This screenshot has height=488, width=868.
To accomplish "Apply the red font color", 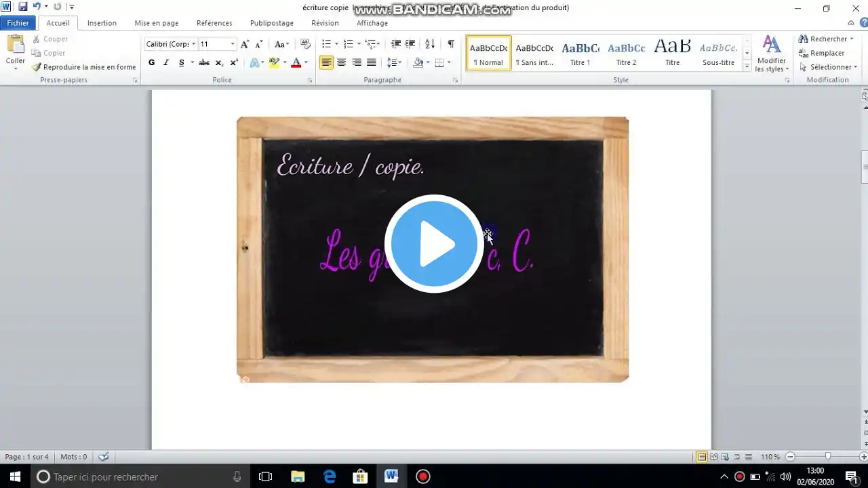I will pyautogui.click(x=296, y=63).
